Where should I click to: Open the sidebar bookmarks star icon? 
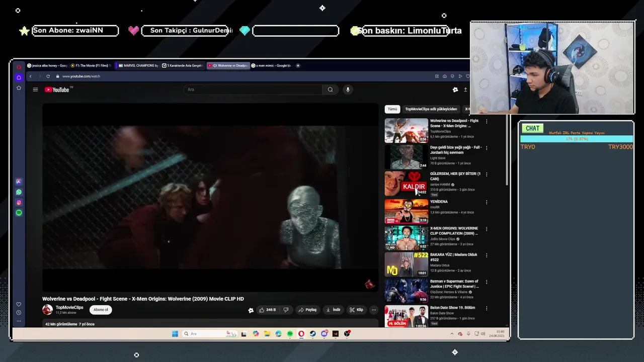click(19, 88)
